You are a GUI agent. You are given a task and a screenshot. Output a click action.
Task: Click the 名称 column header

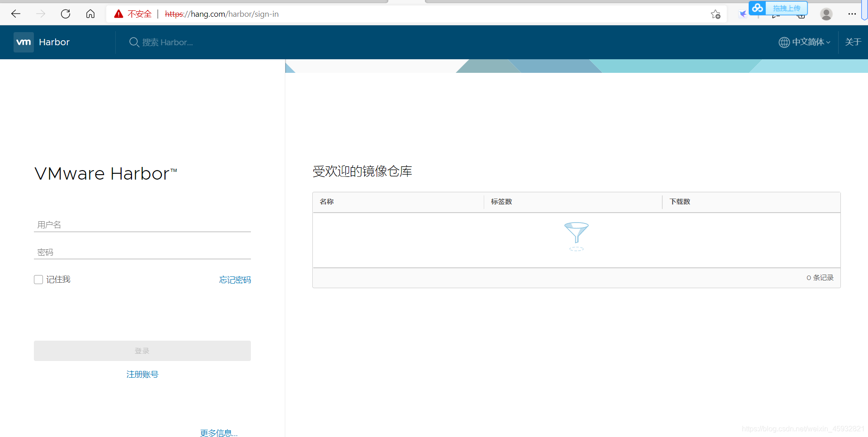[327, 202]
